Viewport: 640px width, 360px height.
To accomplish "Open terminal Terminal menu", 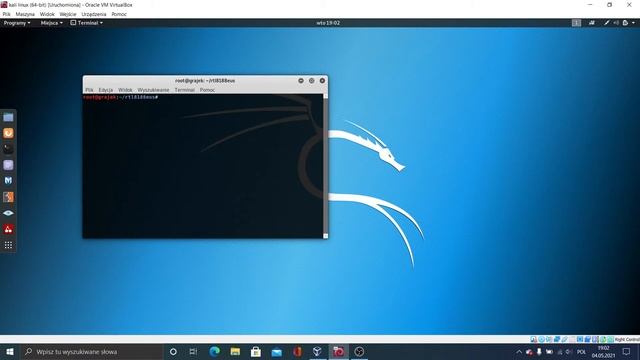I will click(x=184, y=90).
